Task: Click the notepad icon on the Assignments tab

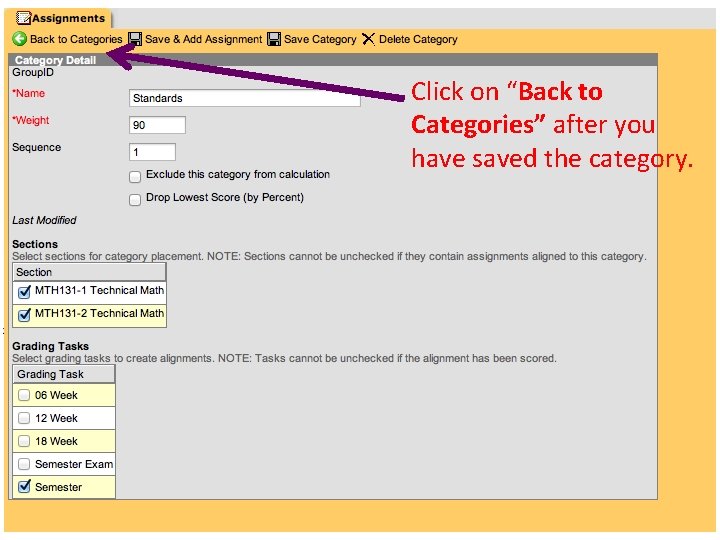Action: [23, 18]
